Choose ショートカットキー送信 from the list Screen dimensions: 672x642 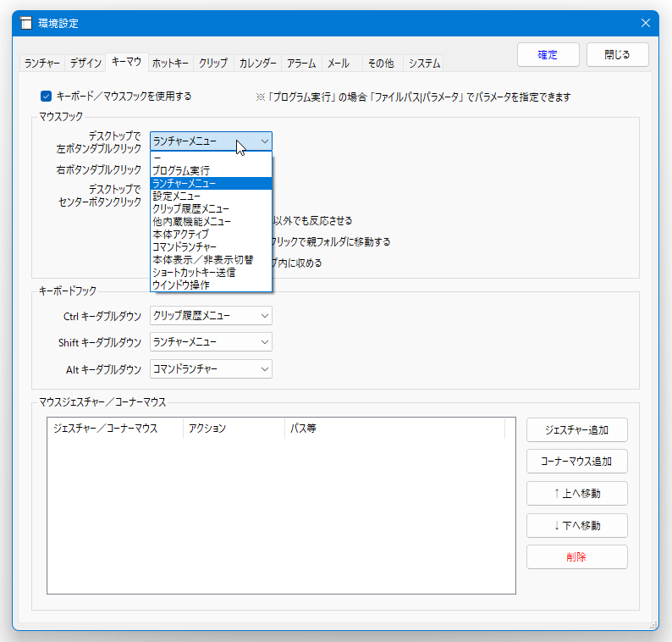pyautogui.click(x=211, y=273)
